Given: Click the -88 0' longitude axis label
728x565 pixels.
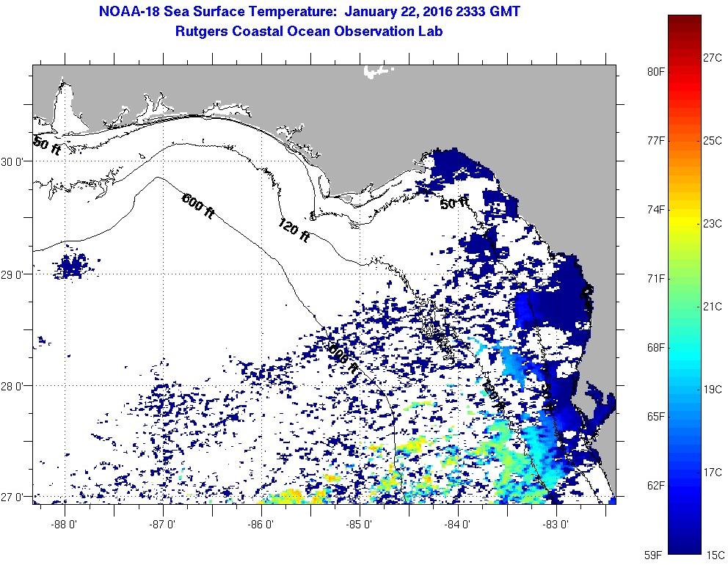Looking at the screenshot, I should (x=65, y=525).
